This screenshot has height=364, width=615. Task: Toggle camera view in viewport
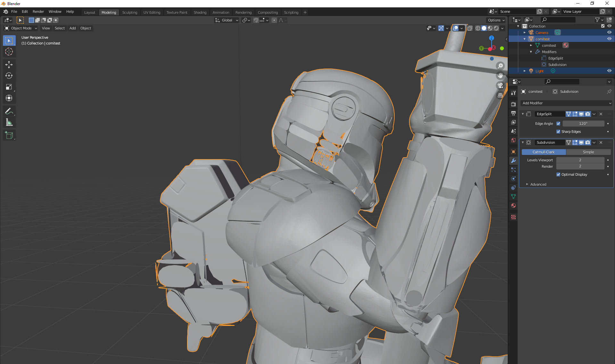click(x=500, y=85)
